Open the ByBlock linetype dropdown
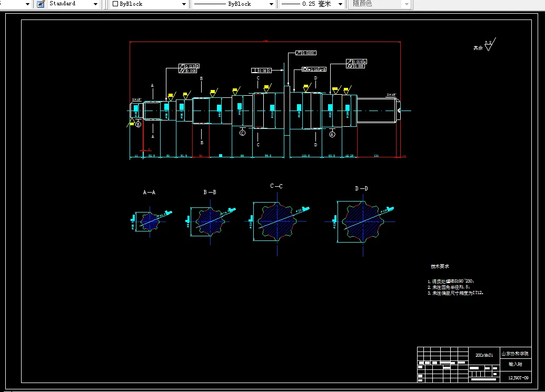Viewport: 545px width, 392px height. pos(271,4)
